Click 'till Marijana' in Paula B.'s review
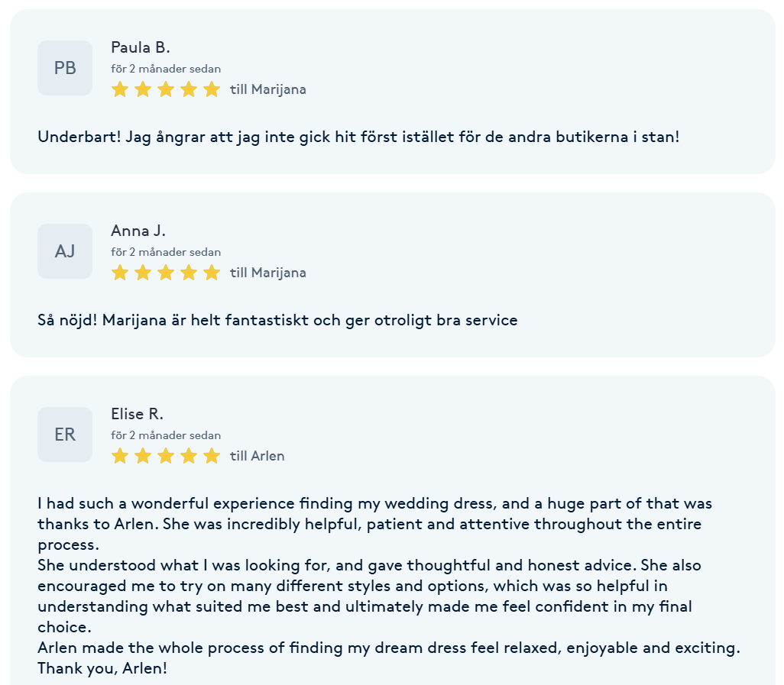Image resolution: width=784 pixels, height=685 pixels. click(268, 89)
